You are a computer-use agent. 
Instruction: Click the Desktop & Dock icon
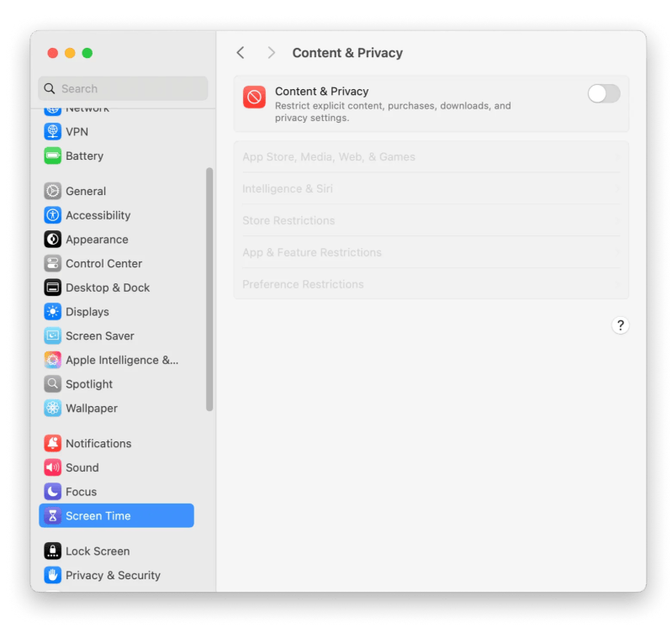[52, 287]
